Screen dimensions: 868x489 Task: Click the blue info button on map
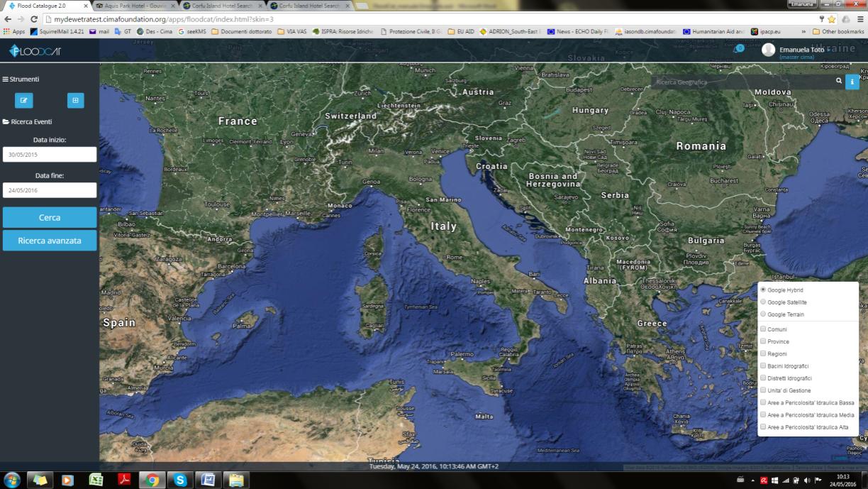[x=852, y=82]
